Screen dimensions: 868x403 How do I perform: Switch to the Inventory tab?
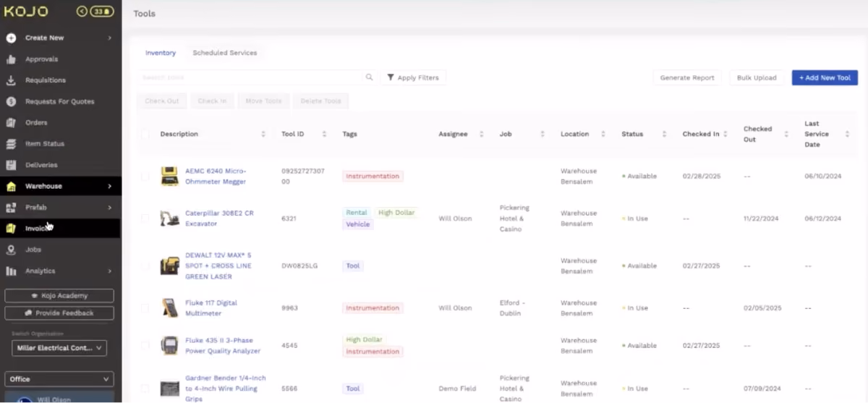coord(161,53)
